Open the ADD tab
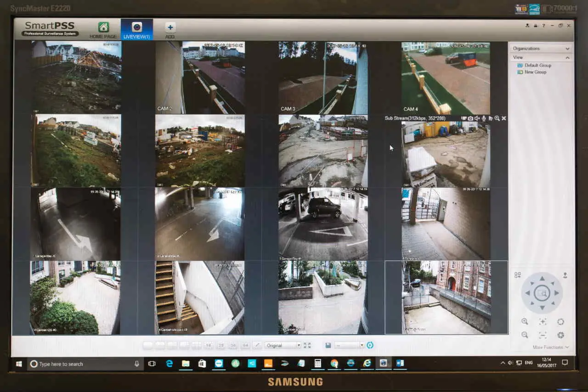 170,28
